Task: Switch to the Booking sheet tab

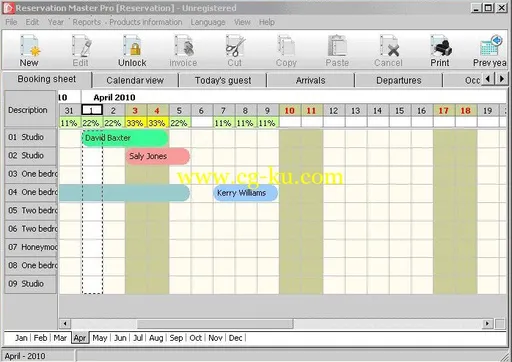Action: 47,79
